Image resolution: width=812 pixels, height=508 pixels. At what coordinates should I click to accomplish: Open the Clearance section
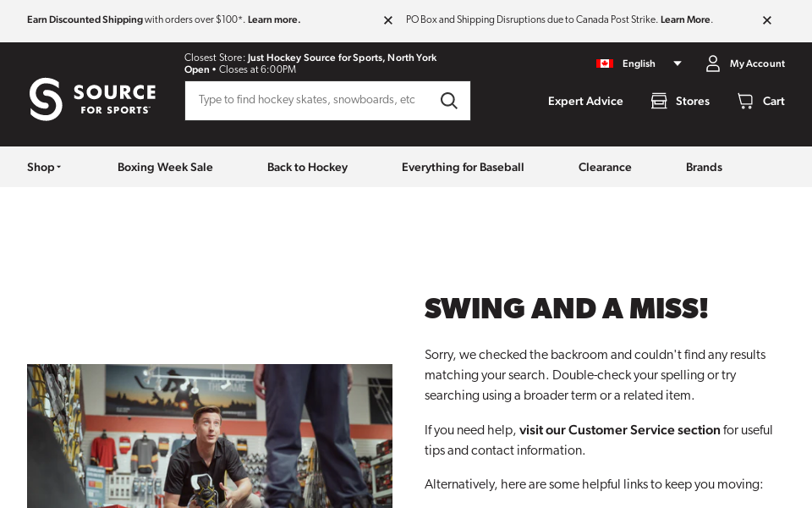(605, 167)
